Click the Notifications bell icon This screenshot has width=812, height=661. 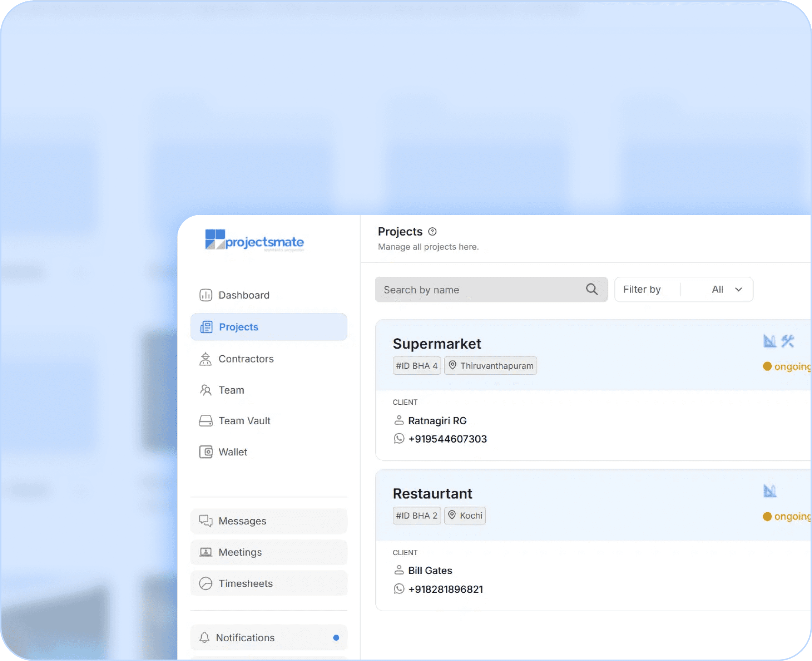point(204,637)
